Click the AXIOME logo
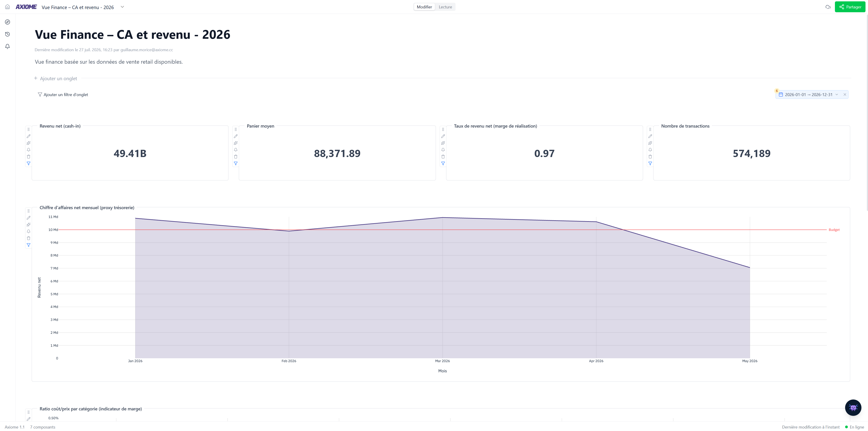The height and width of the screenshot is (431, 868). pos(26,7)
